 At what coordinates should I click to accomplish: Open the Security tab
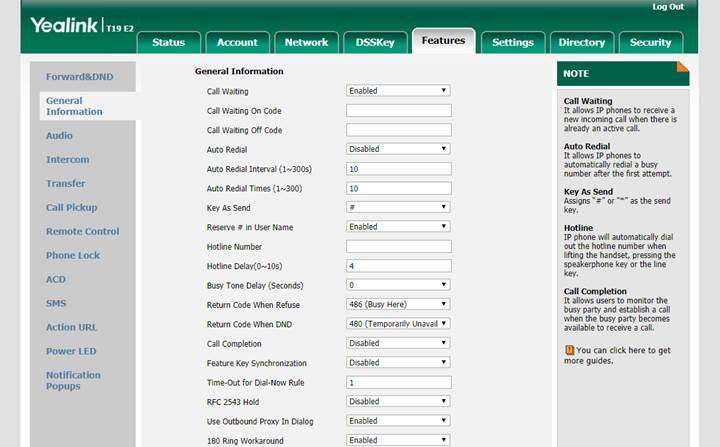pos(650,42)
